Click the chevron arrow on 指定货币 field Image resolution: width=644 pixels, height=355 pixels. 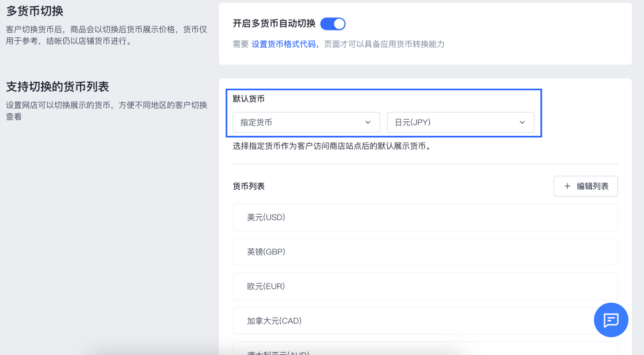point(368,123)
